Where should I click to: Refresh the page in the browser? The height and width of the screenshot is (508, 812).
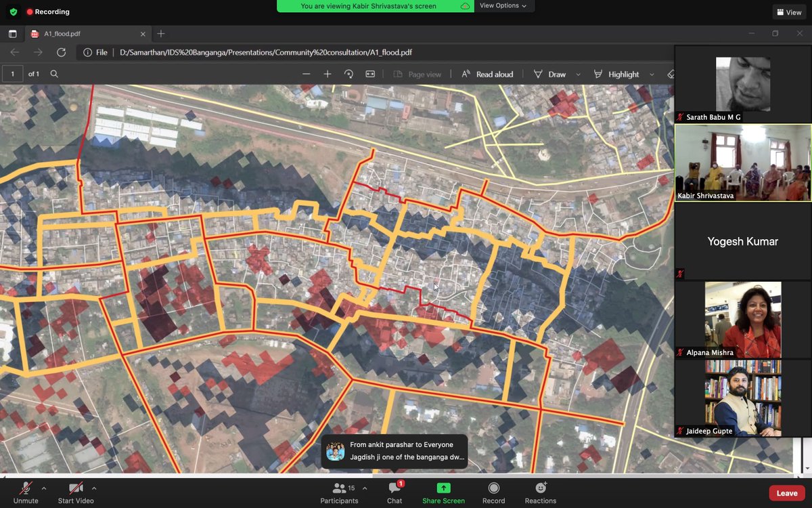coord(61,52)
